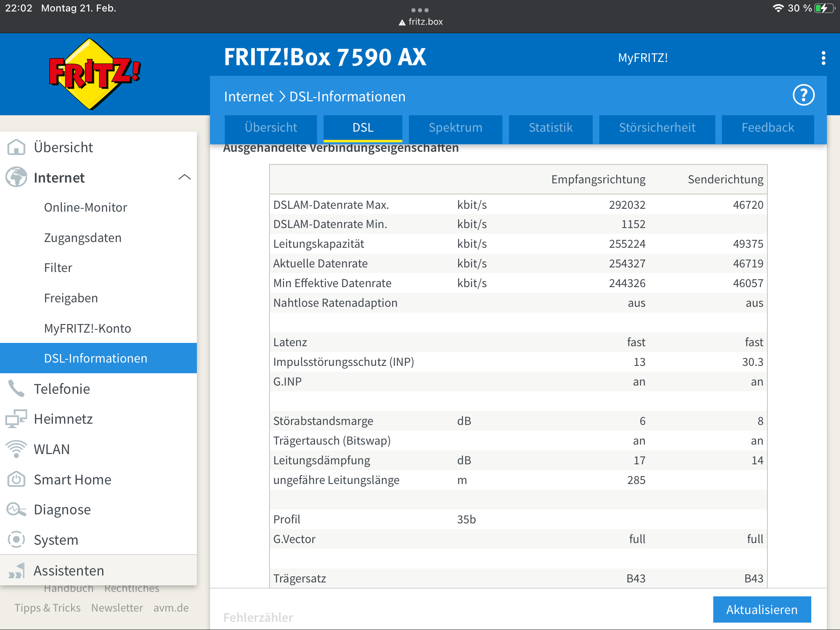Click the Senderichtung column header
The width and height of the screenshot is (840, 630).
pyautogui.click(x=726, y=179)
